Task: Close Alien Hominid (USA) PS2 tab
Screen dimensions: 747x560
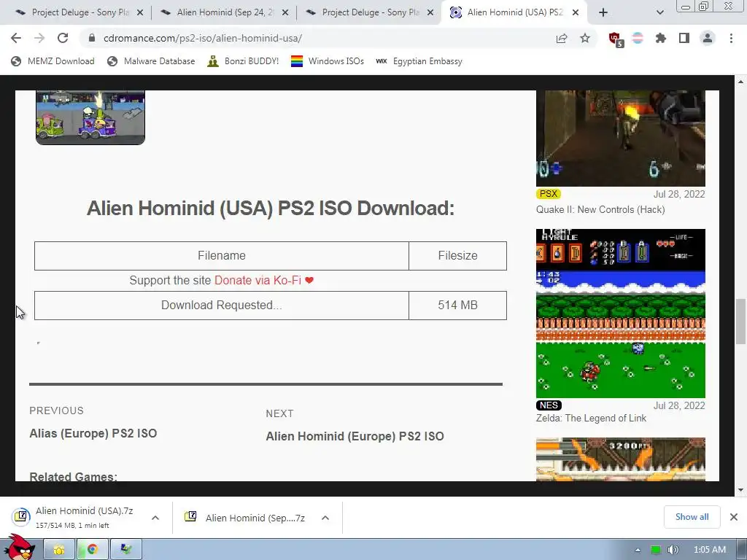Action: (576, 12)
